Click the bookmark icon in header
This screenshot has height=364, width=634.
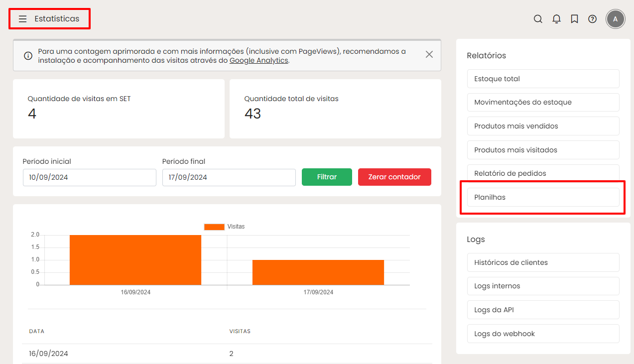(574, 19)
